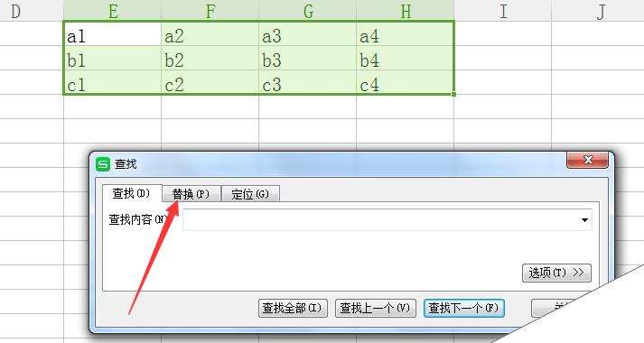
Task: Select column H header
Action: [405, 10]
